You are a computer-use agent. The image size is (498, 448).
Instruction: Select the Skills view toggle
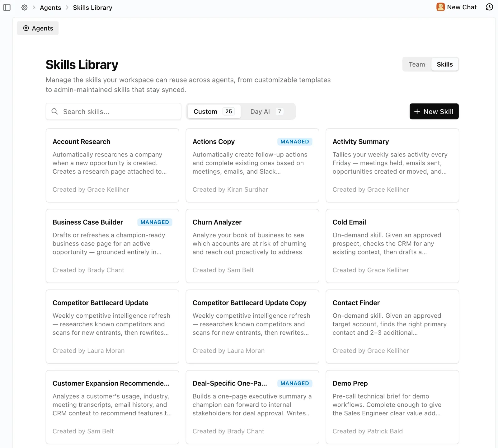click(x=444, y=64)
